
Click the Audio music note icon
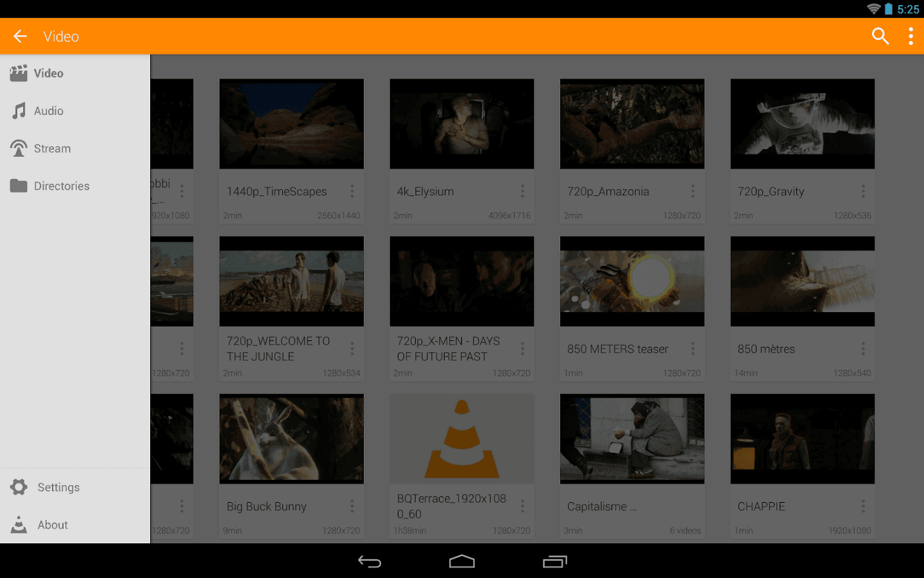tap(19, 110)
